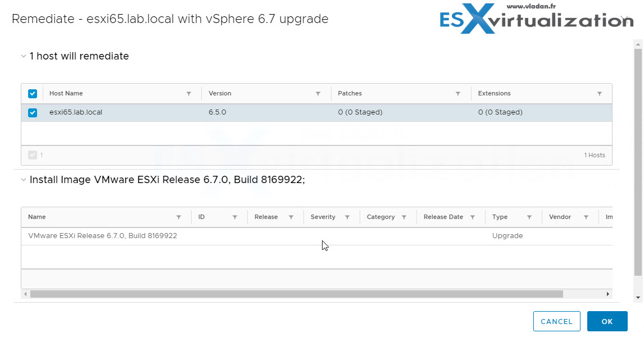Image resolution: width=644 pixels, height=342 pixels.
Task: Sort images by the Category header
Action: click(x=381, y=217)
